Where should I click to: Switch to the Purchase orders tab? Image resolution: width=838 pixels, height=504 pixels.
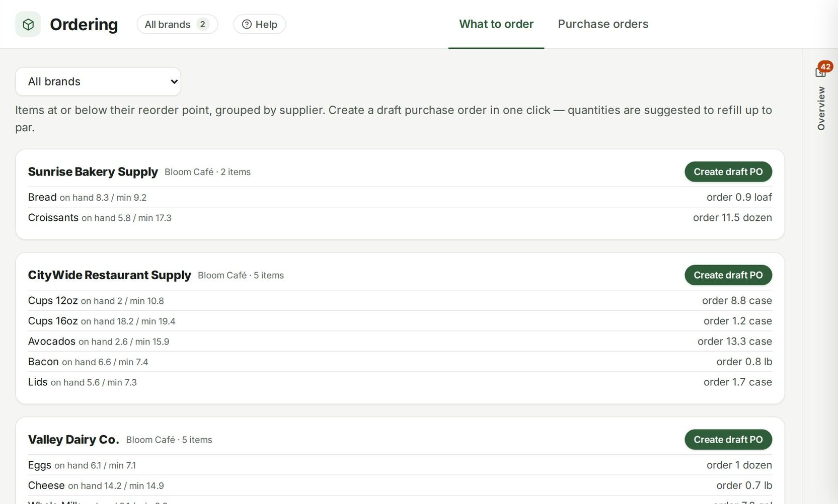coord(603,24)
